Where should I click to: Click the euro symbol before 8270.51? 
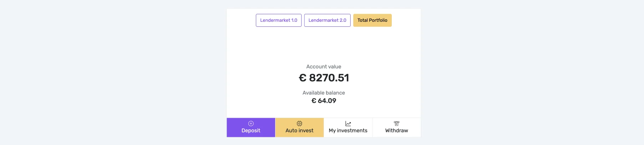(303, 78)
